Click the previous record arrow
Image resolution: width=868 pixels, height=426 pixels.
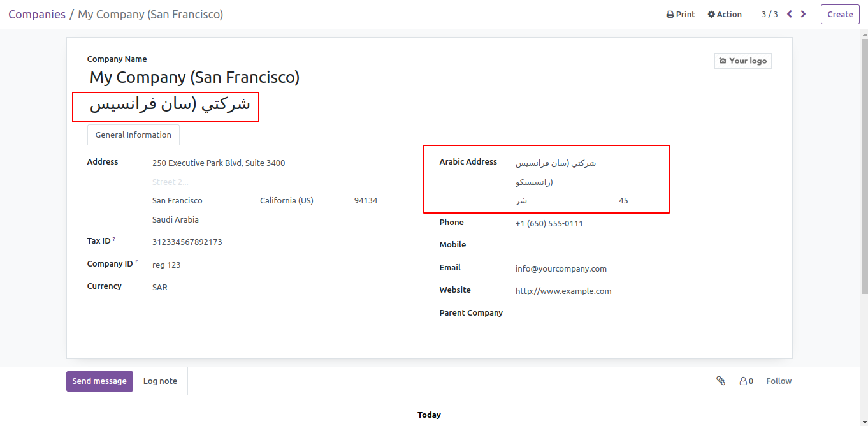pyautogui.click(x=790, y=14)
